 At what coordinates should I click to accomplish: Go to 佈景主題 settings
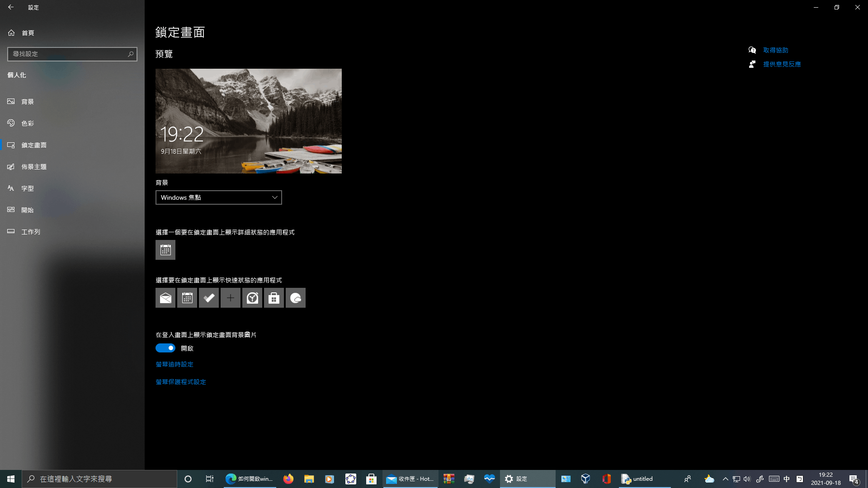(34, 167)
